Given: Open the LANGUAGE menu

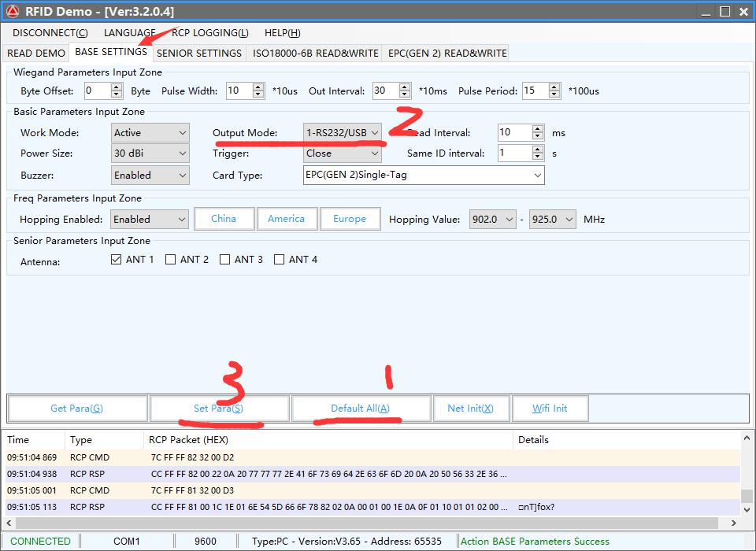Looking at the screenshot, I should pos(129,33).
